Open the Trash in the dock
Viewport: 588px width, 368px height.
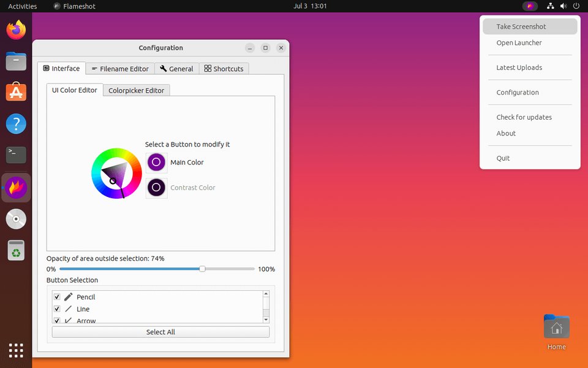click(x=16, y=250)
